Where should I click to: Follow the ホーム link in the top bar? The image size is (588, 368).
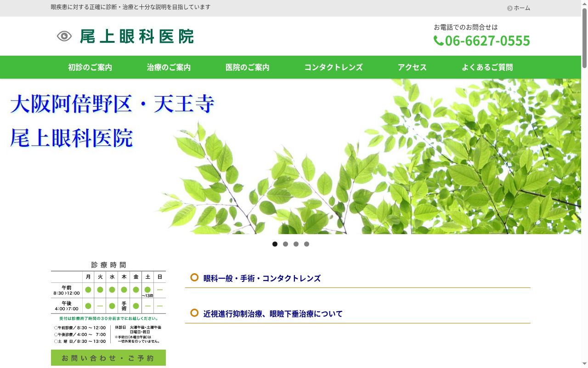(x=522, y=8)
